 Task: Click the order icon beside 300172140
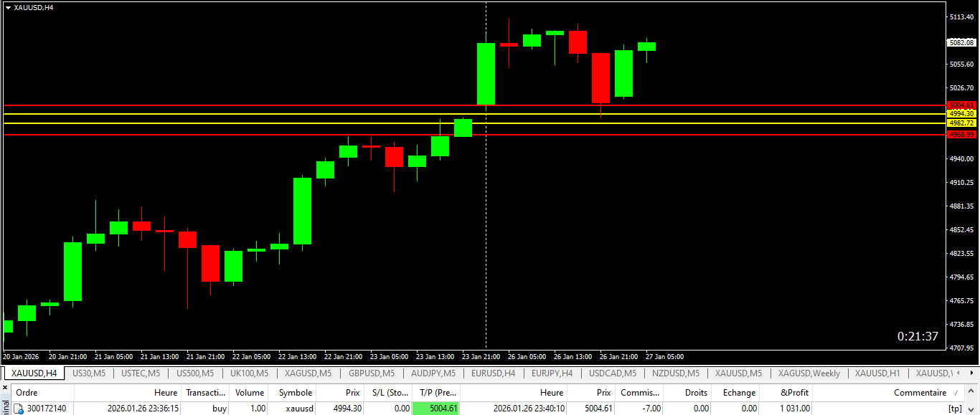pyautogui.click(x=19, y=409)
